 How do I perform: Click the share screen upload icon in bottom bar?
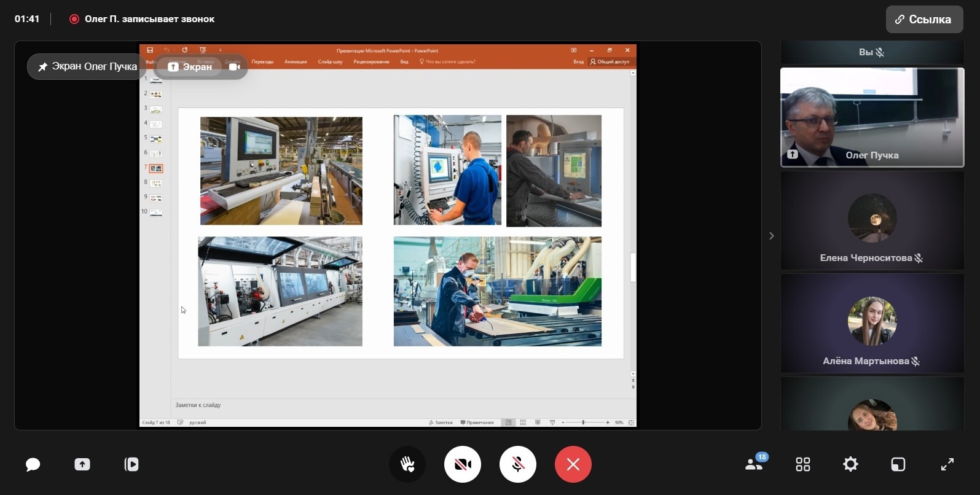pyautogui.click(x=82, y=464)
